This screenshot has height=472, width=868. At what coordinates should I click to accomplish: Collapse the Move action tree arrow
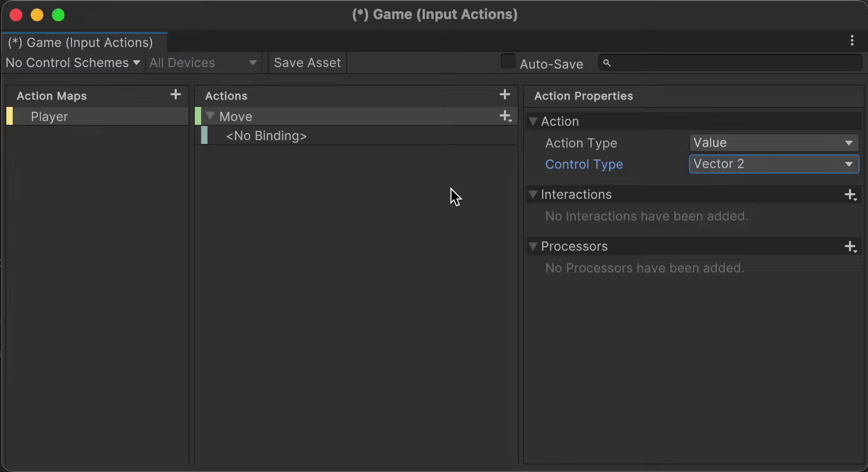pos(210,116)
